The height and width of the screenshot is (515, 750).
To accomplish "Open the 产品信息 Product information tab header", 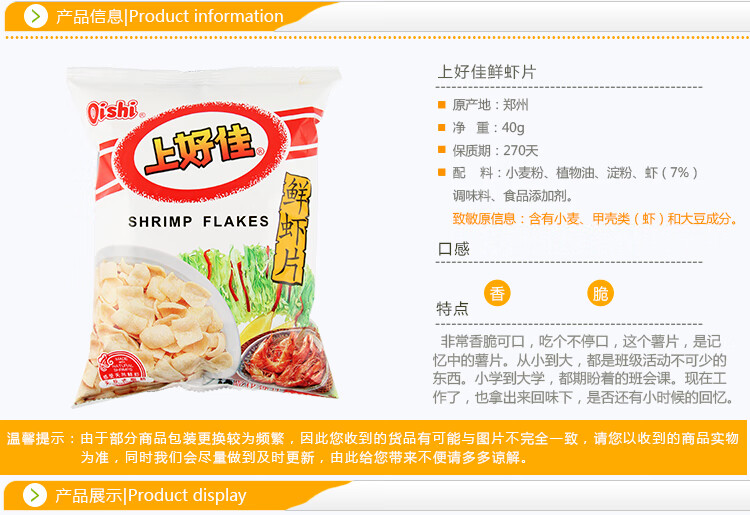I will point(170,16).
